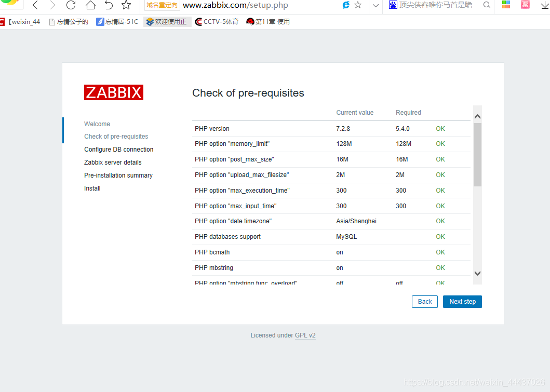Click PHP option "memory_limit" row label
Image resolution: width=550 pixels, height=392 pixels.
[x=232, y=144]
